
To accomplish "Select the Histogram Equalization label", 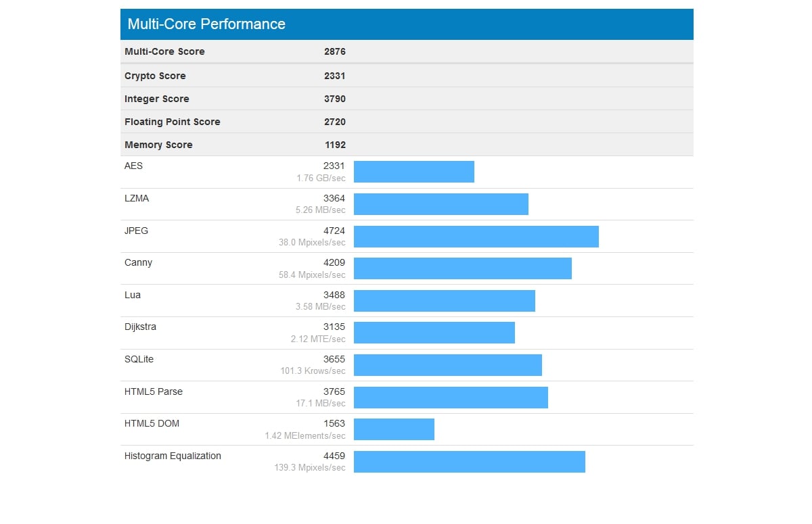I will pyautogui.click(x=173, y=456).
